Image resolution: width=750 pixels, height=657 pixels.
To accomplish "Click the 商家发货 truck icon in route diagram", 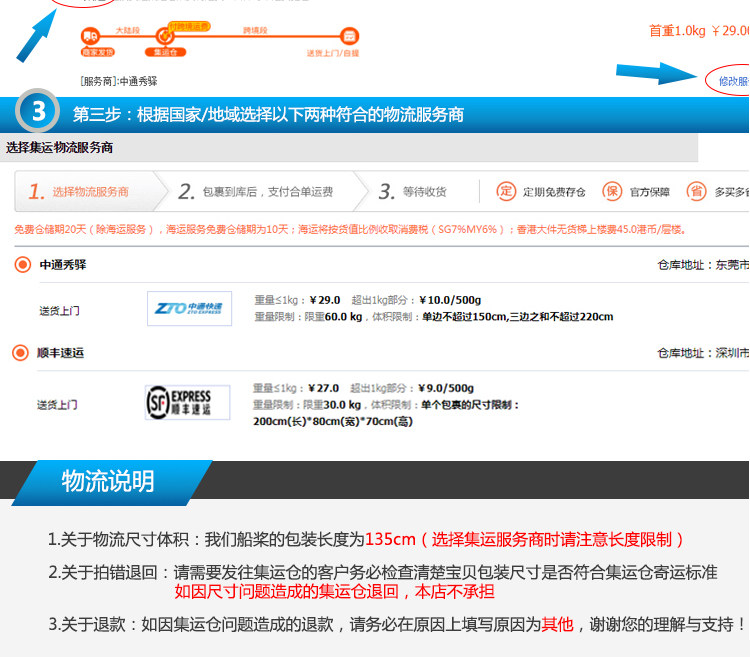I will [x=90, y=36].
